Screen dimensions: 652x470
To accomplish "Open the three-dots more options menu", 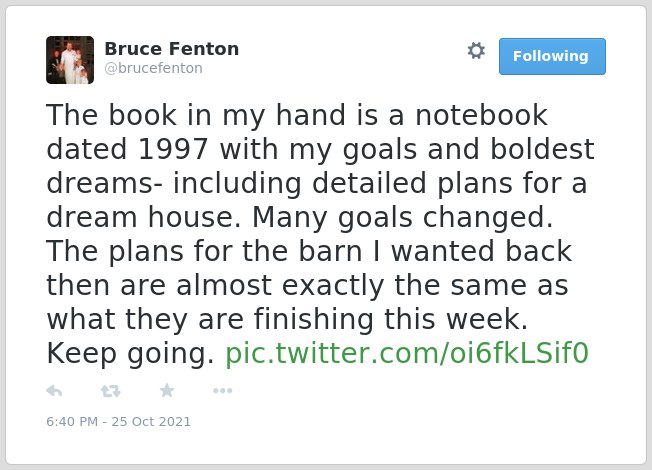I will click(x=222, y=391).
